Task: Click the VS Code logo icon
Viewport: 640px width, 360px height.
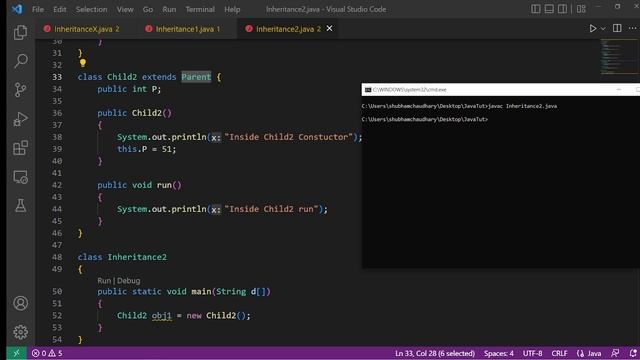Action: pos(17,9)
